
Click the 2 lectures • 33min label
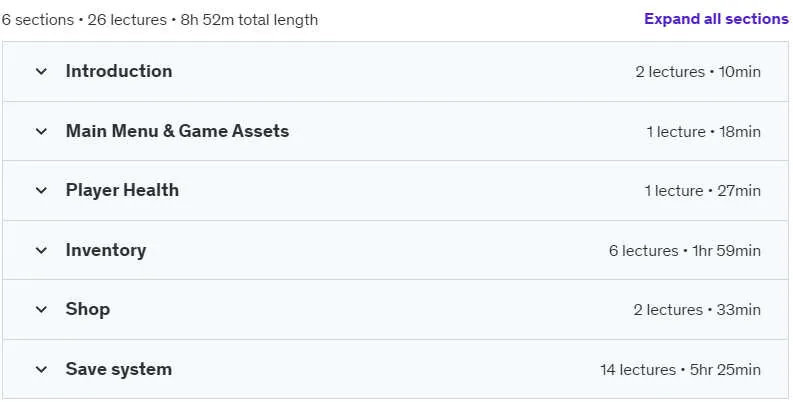[697, 309]
